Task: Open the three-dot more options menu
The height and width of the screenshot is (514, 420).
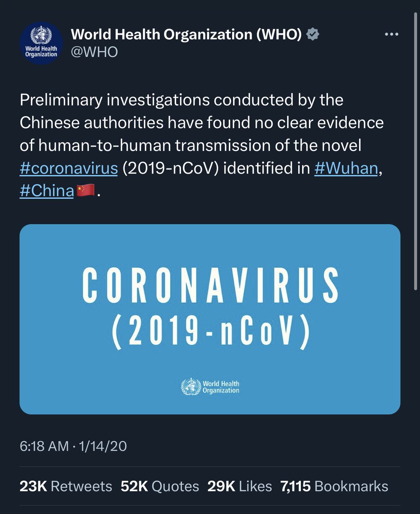Action: [391, 35]
